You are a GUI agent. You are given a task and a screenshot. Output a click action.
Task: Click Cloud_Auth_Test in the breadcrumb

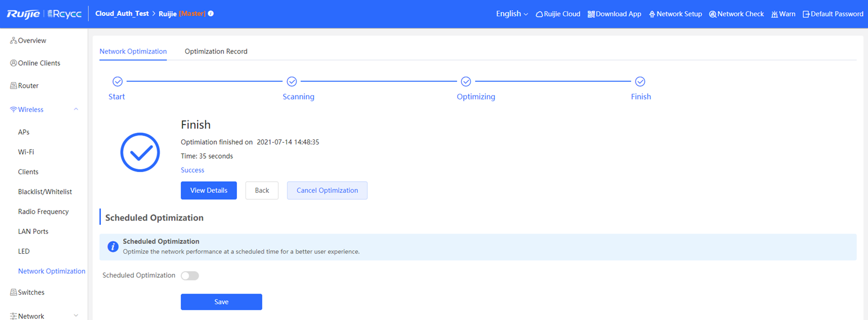[122, 13]
